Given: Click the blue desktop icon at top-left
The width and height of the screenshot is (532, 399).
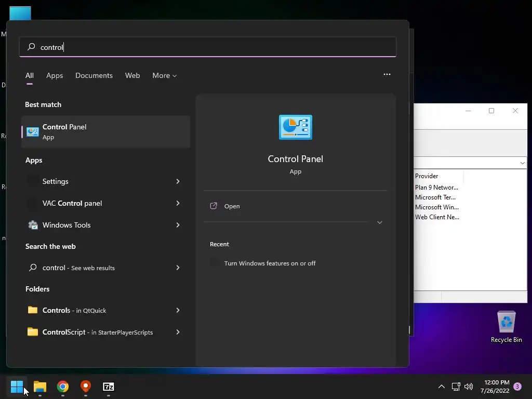Looking at the screenshot, I should tap(20, 13).
